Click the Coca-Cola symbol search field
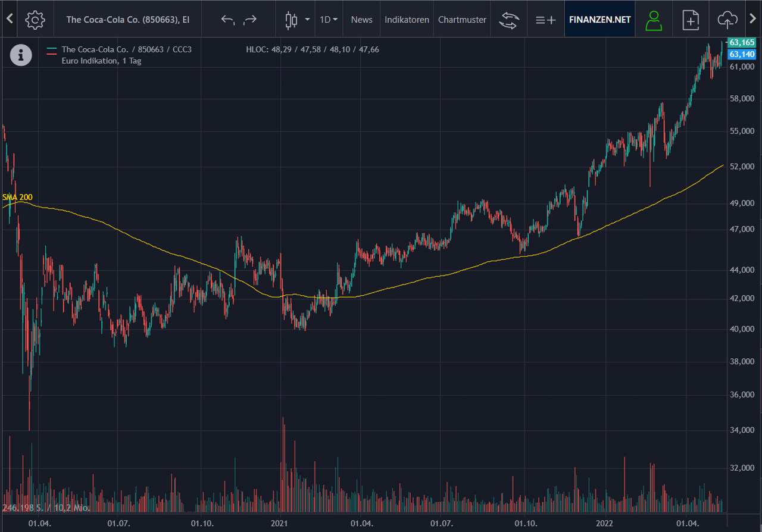Screen dimensions: 762x532 point(128,20)
